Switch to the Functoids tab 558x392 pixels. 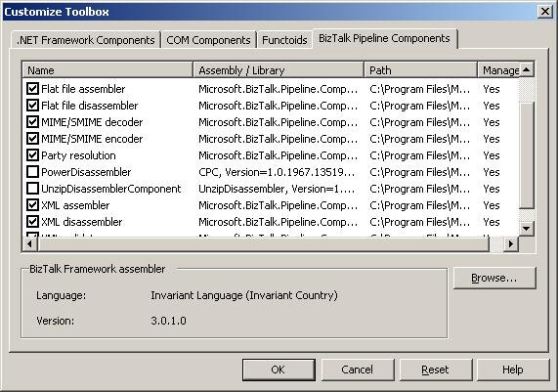(x=284, y=40)
